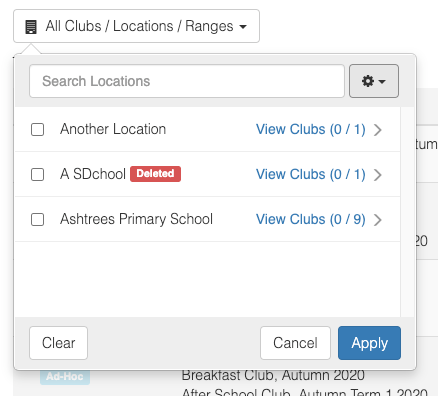Image resolution: width=438 pixels, height=396 pixels.
Task: Tick the A SDchool checkbox
Action: click(37, 174)
